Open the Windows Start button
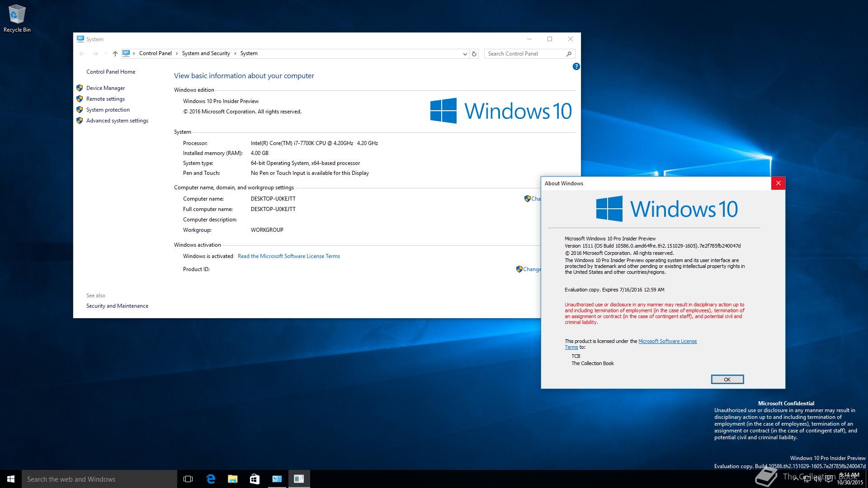The height and width of the screenshot is (488, 868). pos(11,479)
